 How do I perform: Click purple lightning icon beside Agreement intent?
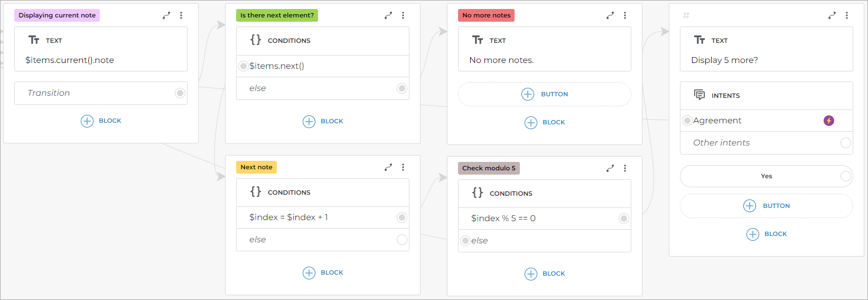(x=829, y=121)
